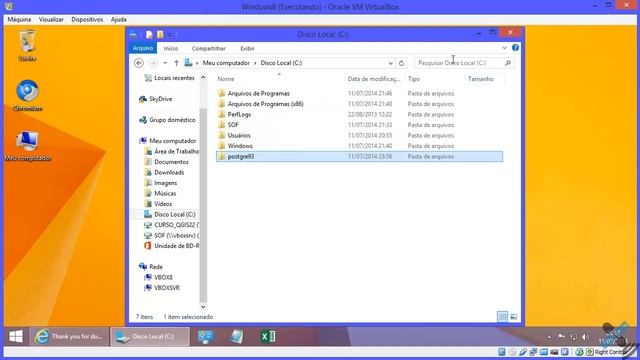The width and height of the screenshot is (640, 360).
Task: Open Excel from the taskbar
Action: point(268,336)
